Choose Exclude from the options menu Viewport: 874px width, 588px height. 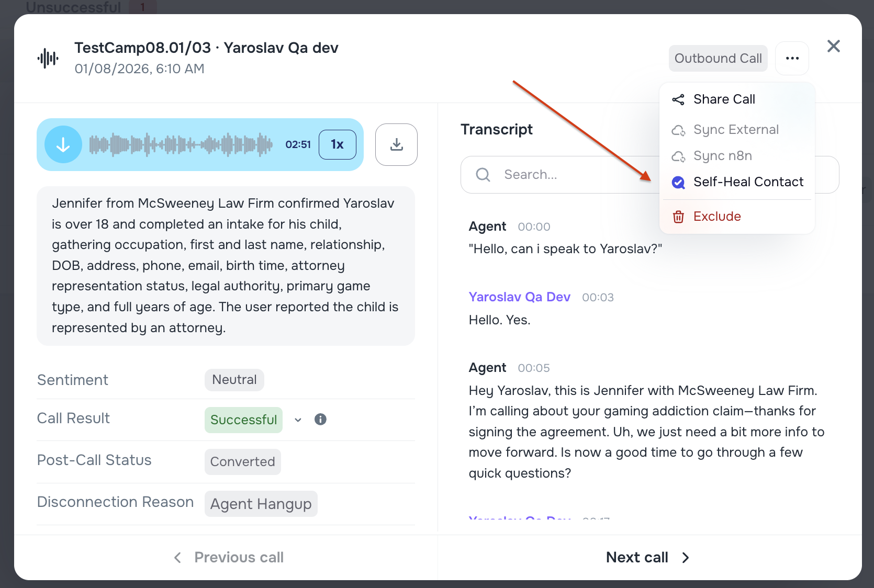[x=717, y=216]
